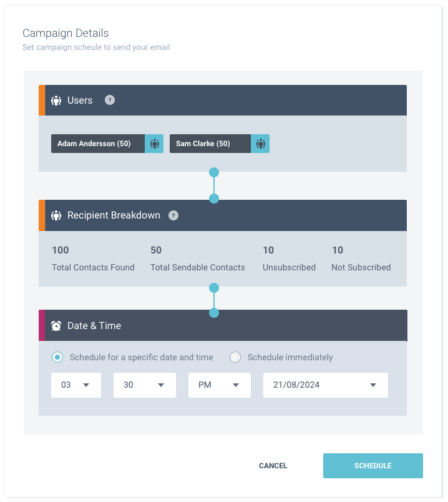Click the group icon on Sam Clarke tag
Screen dimensions: 448x502
(x=260, y=144)
